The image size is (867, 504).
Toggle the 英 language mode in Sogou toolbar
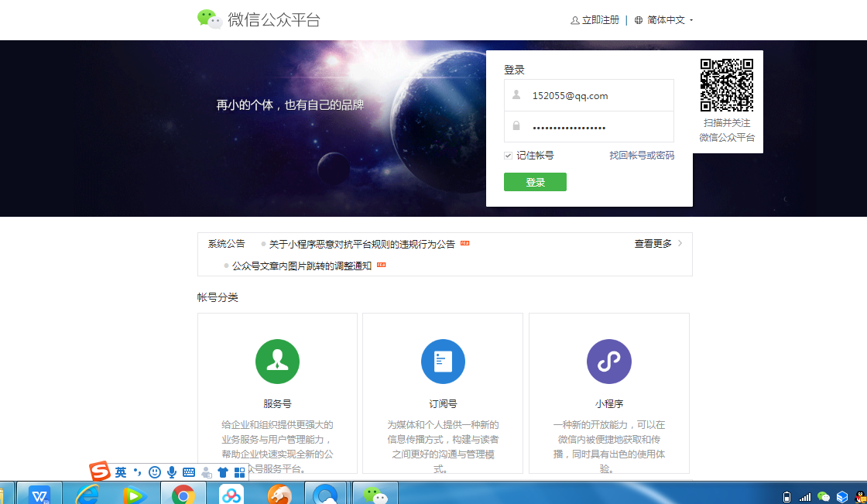pyautogui.click(x=121, y=472)
